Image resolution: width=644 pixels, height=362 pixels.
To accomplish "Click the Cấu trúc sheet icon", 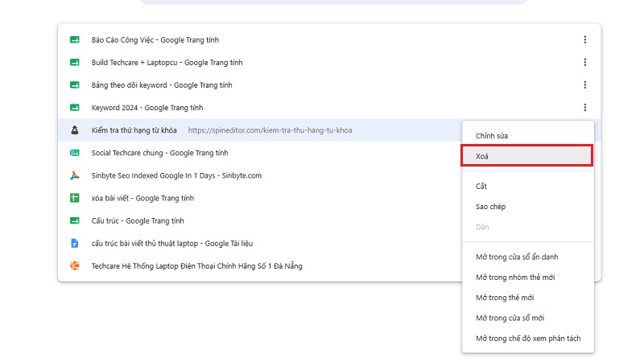I will click(x=74, y=220).
